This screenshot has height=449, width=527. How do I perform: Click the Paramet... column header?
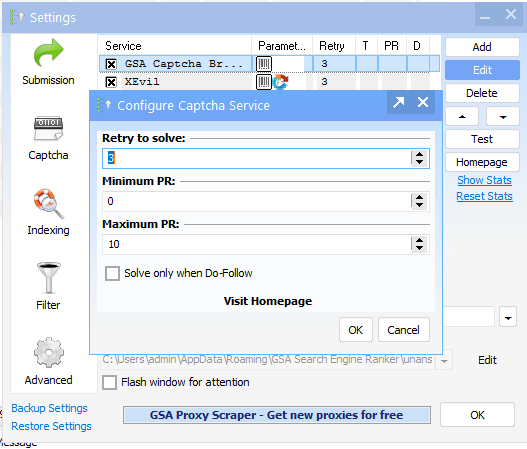(x=282, y=46)
